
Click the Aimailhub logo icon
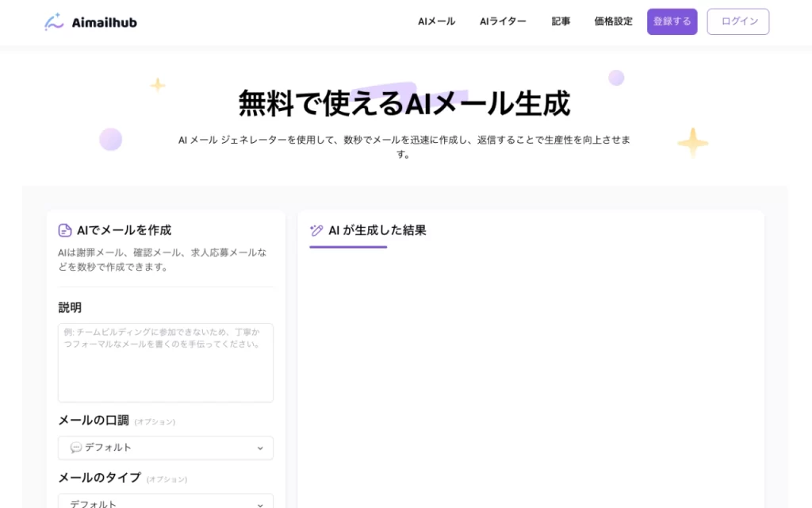click(52, 21)
